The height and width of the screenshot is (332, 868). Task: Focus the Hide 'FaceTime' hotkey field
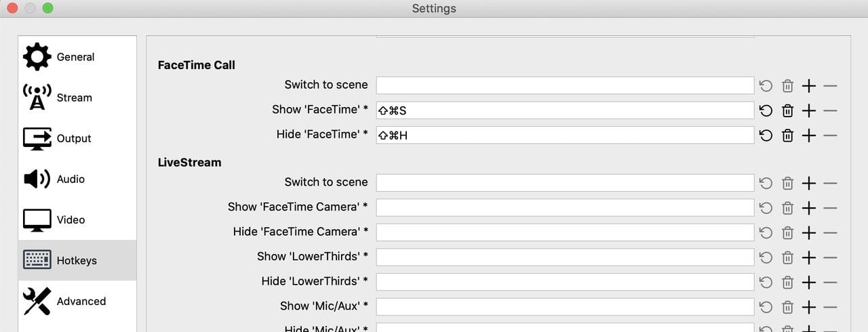pos(565,135)
